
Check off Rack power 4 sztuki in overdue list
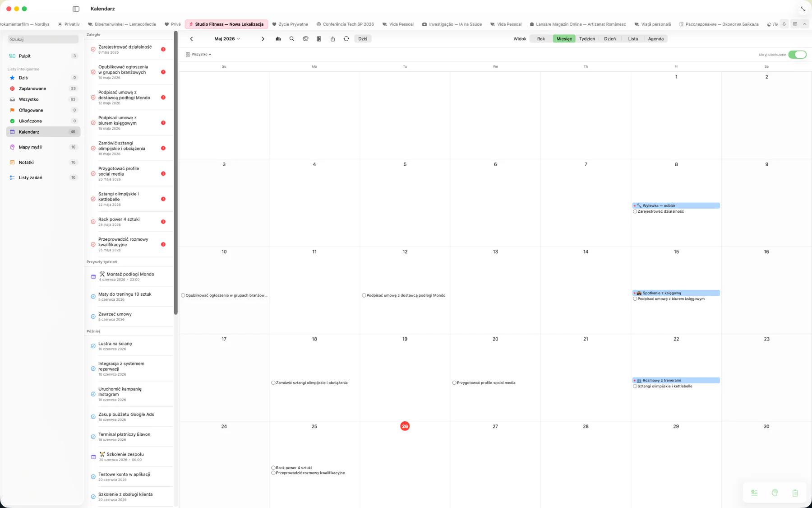point(93,222)
